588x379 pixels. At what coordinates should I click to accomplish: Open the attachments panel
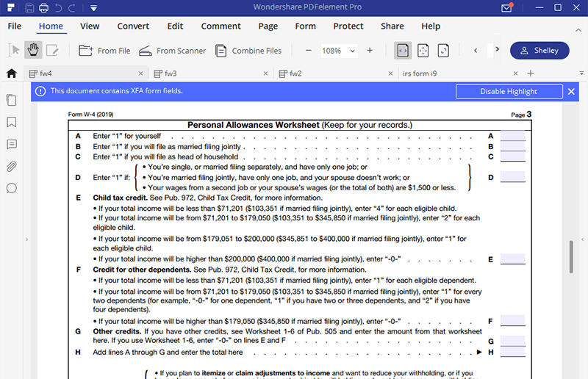point(12,167)
